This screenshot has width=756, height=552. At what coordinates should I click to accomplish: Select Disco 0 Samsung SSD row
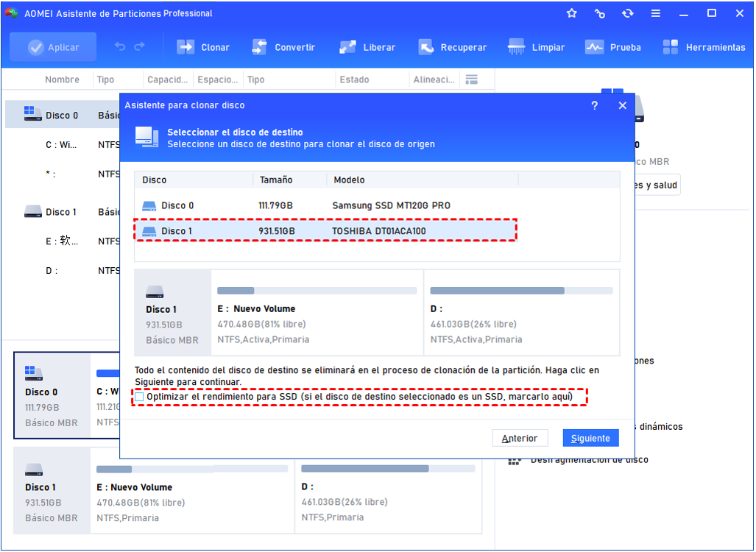(324, 205)
